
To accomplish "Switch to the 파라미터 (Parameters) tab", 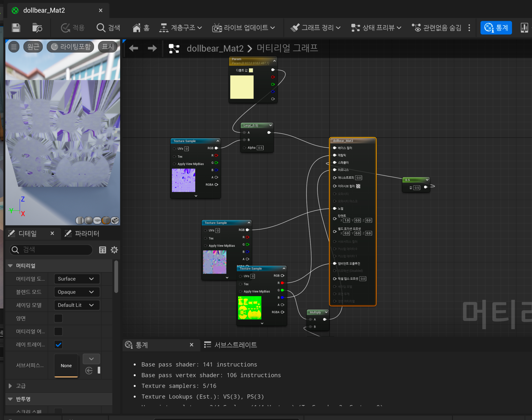I will pos(82,234).
